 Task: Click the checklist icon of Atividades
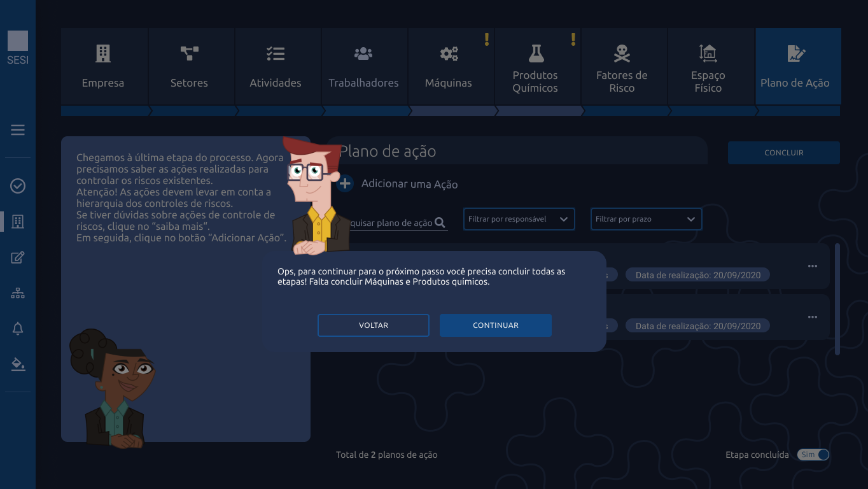pos(276,53)
